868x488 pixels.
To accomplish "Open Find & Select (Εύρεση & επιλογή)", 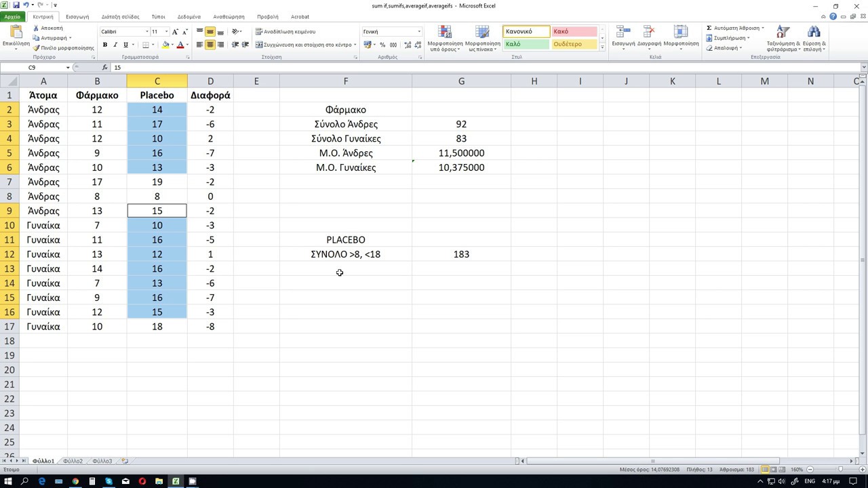I will 813,39.
